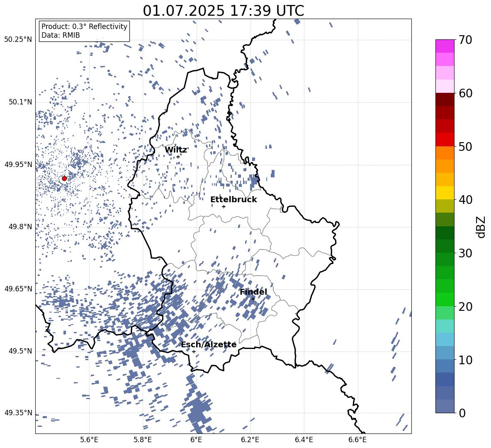Click the 5.6°E longitude label
Image resolution: width=491 pixels, height=448 pixels.
coord(89,440)
